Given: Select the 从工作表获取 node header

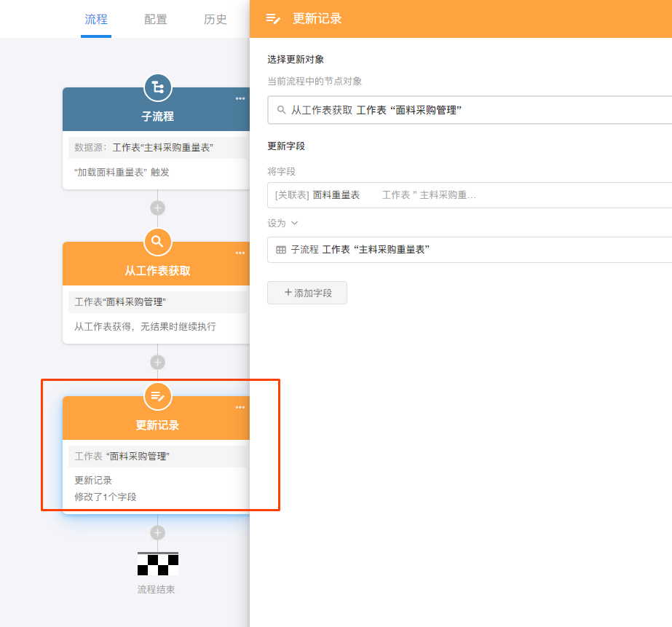Looking at the screenshot, I should (156, 264).
